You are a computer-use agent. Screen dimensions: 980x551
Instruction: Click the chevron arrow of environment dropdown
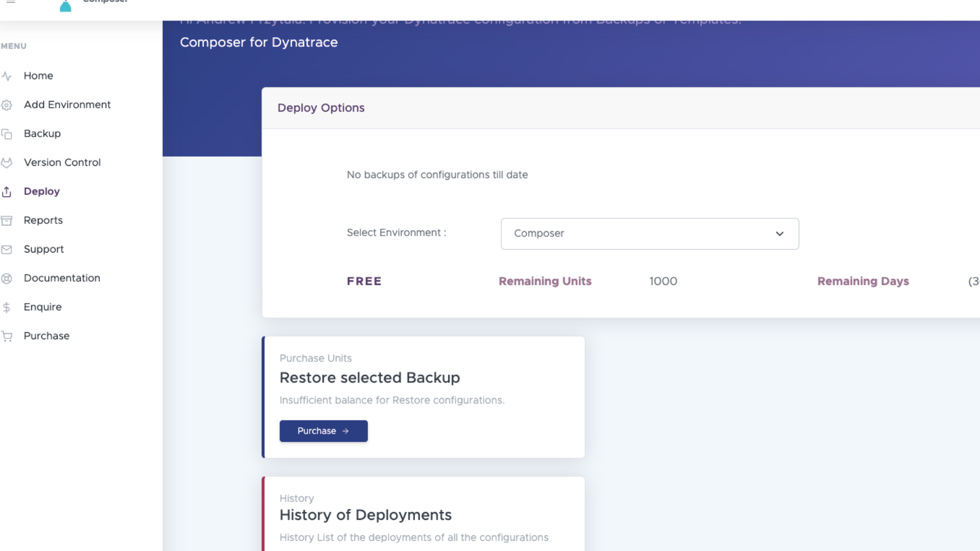pos(779,234)
